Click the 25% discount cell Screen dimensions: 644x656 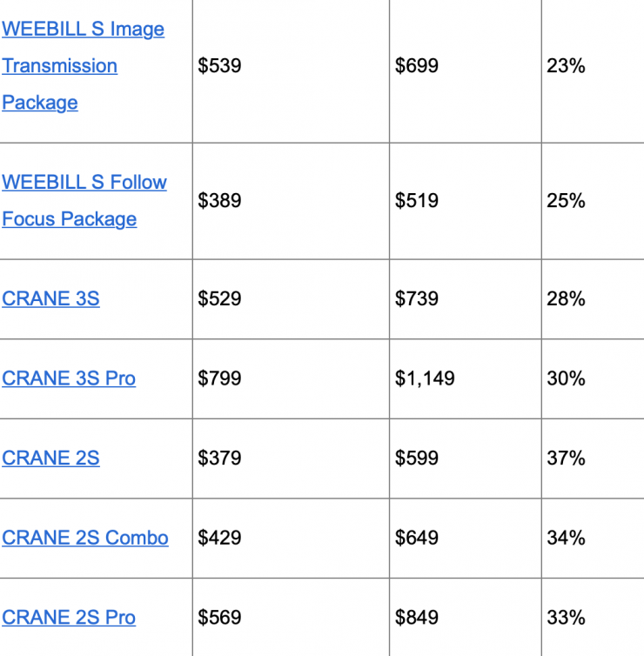point(566,201)
